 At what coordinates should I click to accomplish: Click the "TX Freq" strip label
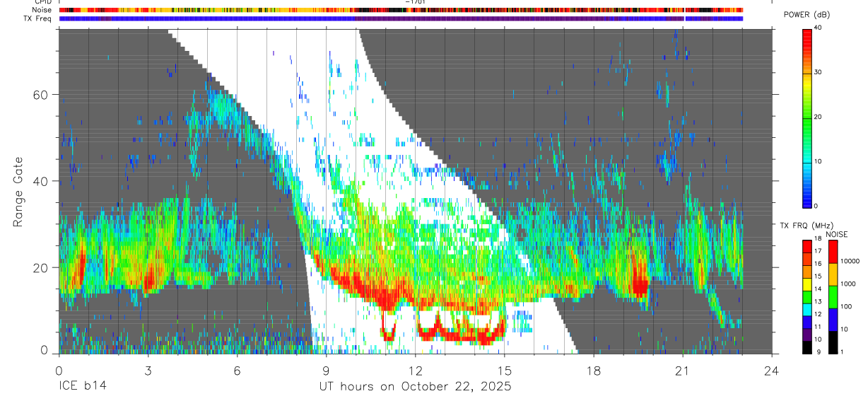[38, 18]
